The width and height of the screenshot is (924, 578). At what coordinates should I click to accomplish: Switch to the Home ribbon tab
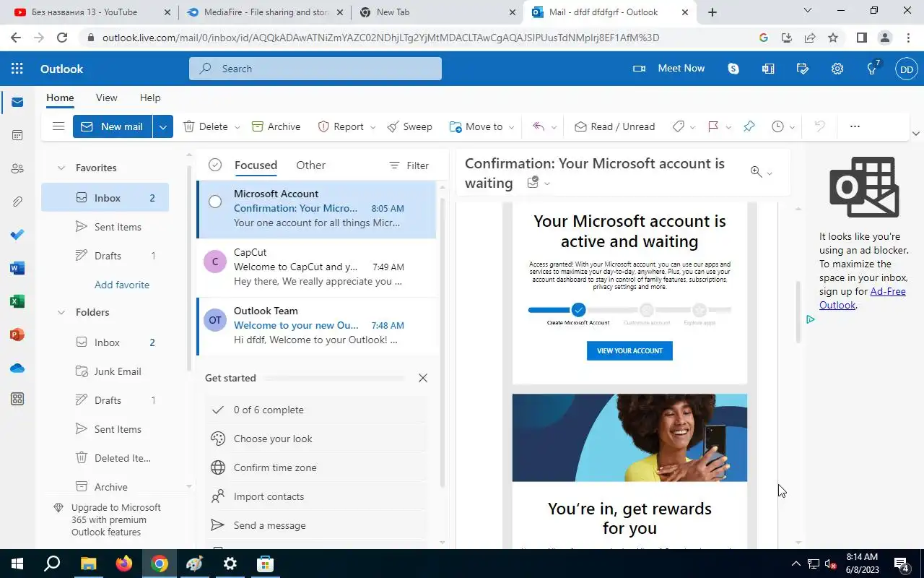click(60, 98)
